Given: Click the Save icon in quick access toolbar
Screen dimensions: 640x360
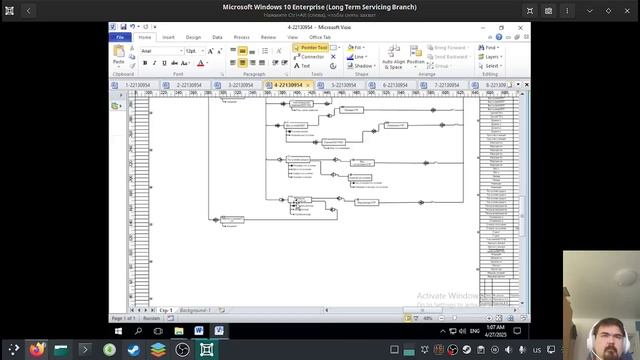Looking at the screenshot, I should [123, 27].
